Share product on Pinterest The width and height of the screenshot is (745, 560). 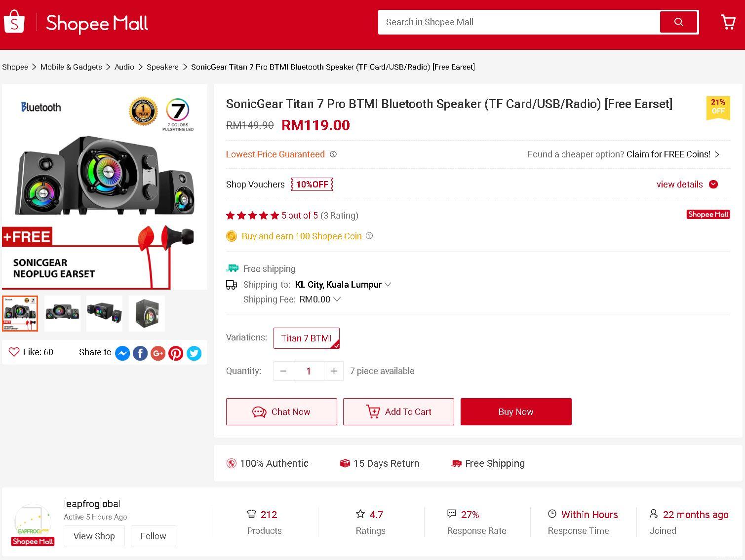[176, 353]
